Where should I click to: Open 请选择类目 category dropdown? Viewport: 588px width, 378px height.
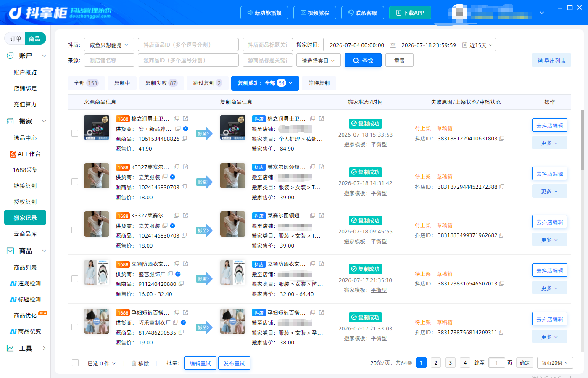318,61
